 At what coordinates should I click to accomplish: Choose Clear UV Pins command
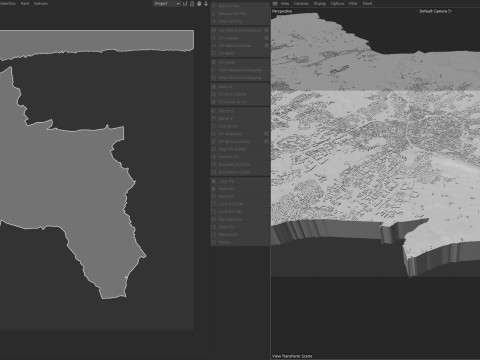240,21
